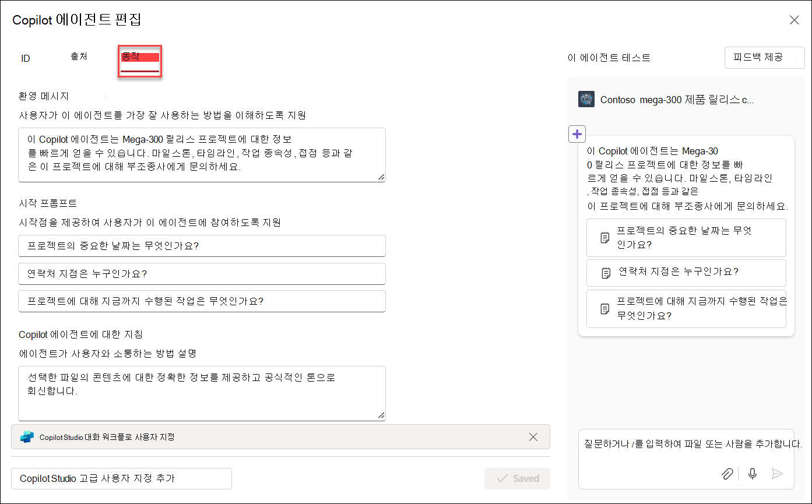Image resolution: width=812 pixels, height=504 pixels.
Task: Click the 시작 프롬프트 section label
Action: (48, 203)
